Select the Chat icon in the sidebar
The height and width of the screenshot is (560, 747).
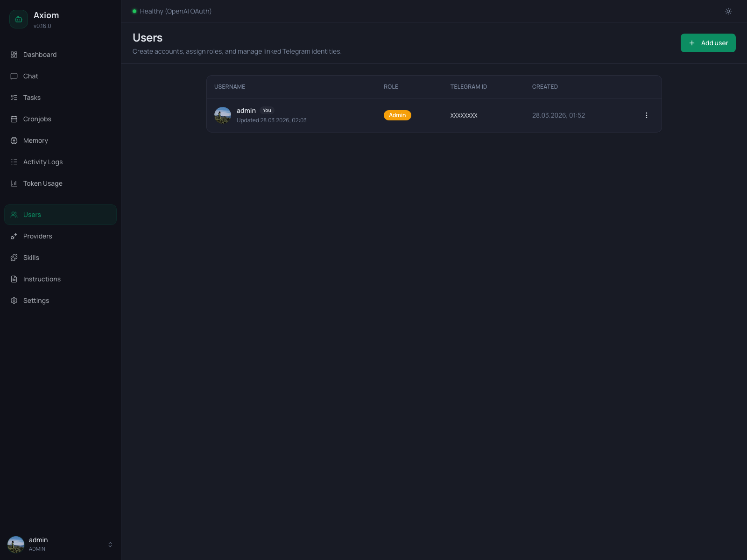(14, 76)
